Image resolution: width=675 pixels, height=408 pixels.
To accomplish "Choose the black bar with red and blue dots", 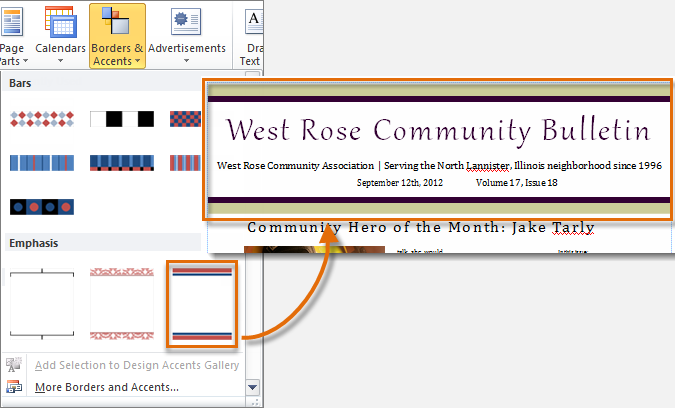I will (x=40, y=206).
